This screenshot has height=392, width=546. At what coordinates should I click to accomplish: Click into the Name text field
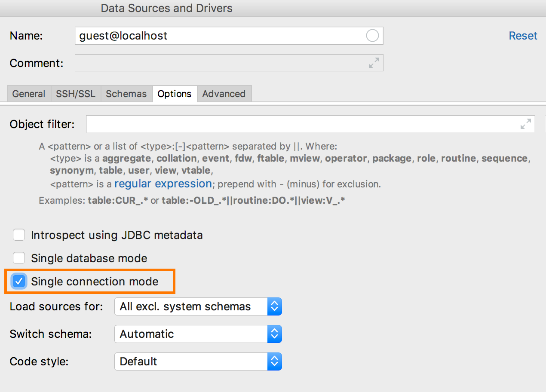click(x=219, y=36)
